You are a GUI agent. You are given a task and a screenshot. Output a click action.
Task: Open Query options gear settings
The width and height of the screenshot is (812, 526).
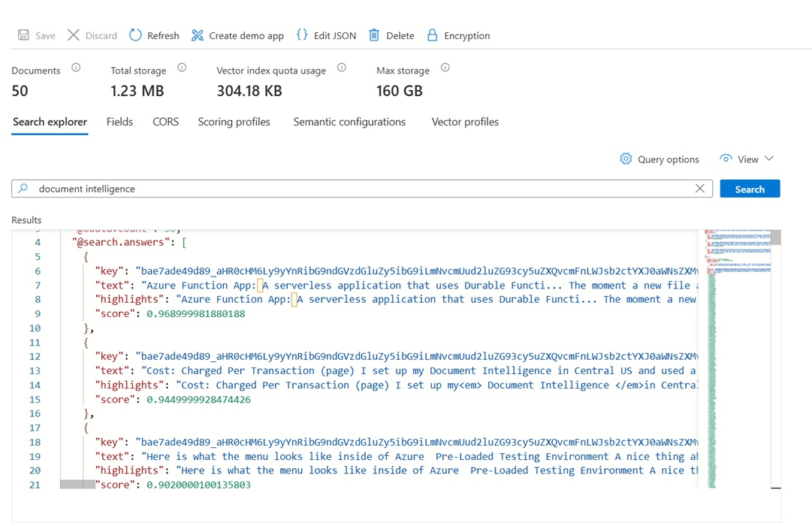pyautogui.click(x=660, y=159)
